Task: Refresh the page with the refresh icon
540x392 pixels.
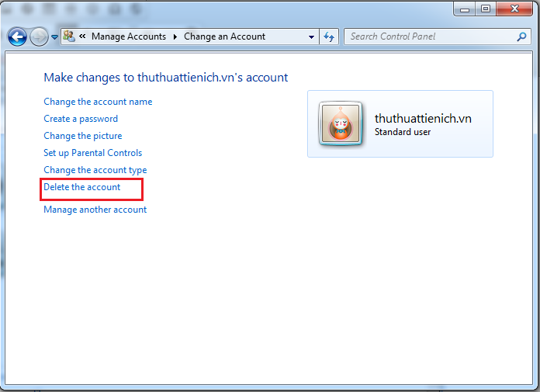Action: pos(329,36)
